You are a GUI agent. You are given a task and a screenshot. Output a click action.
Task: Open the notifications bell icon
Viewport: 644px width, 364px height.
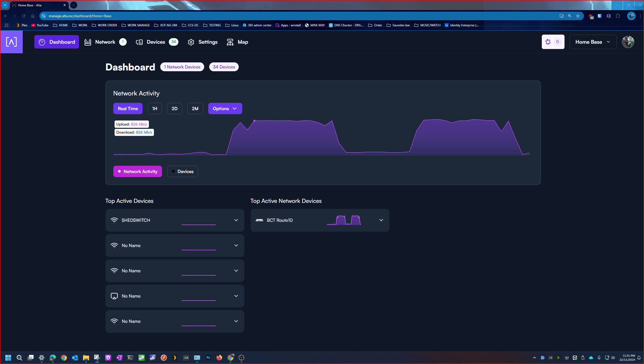pos(548,42)
